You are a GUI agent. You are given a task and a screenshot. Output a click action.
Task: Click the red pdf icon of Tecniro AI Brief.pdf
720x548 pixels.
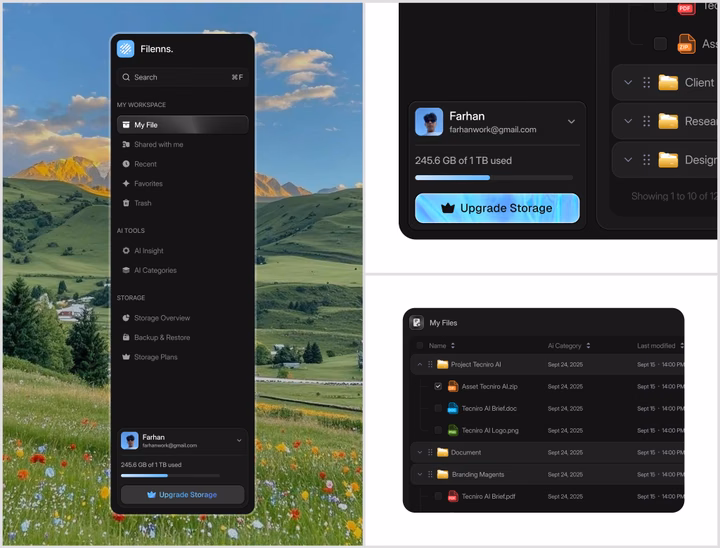point(453,496)
